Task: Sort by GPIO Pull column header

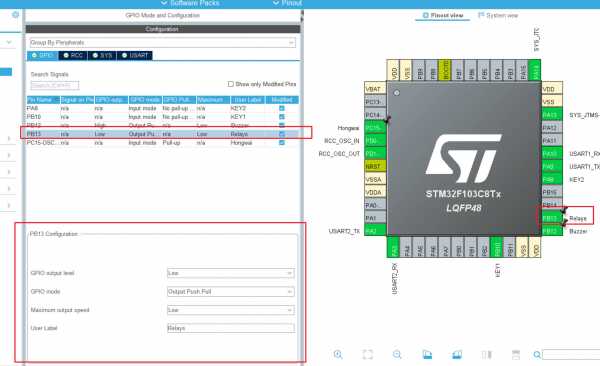Action: click(x=179, y=100)
